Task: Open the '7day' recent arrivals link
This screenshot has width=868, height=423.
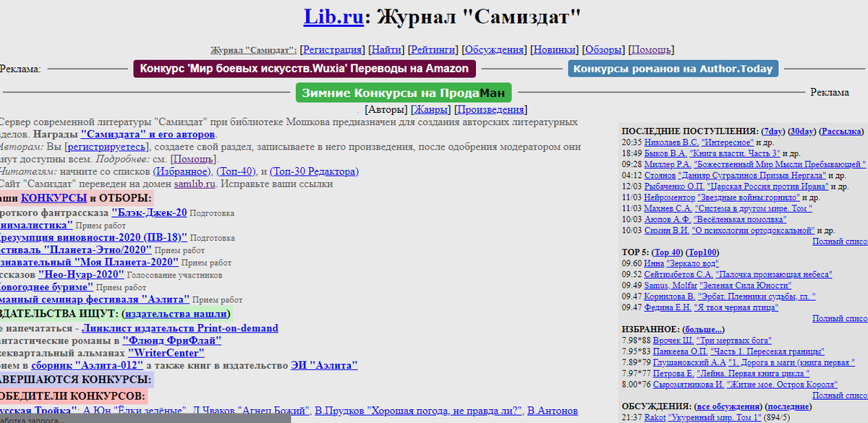Action: (x=773, y=132)
